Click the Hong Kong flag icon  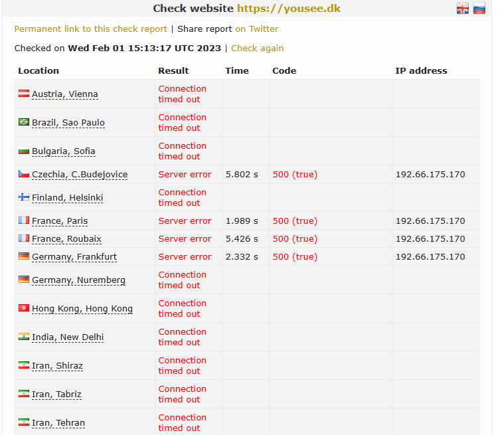click(x=24, y=308)
